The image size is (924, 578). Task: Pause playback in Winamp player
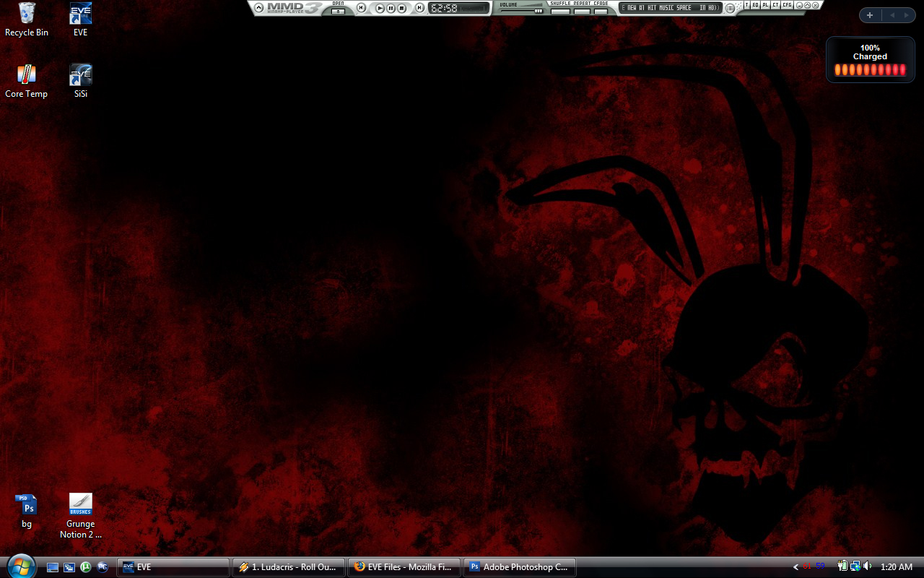point(391,8)
